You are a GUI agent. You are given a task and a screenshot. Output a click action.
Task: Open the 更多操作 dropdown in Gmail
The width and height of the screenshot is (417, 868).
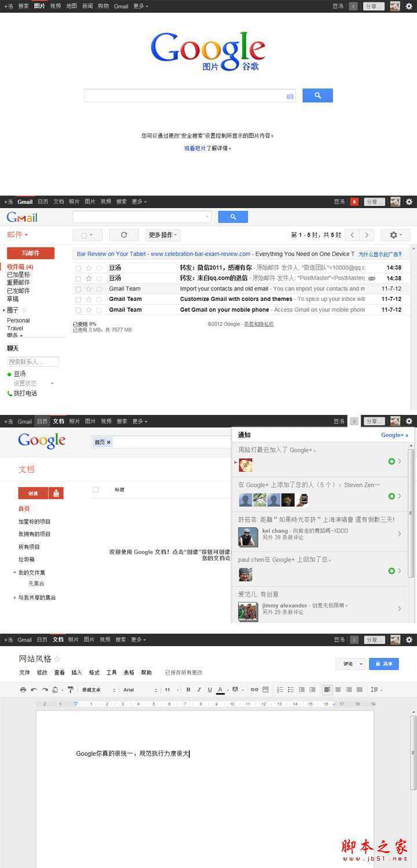pos(163,235)
